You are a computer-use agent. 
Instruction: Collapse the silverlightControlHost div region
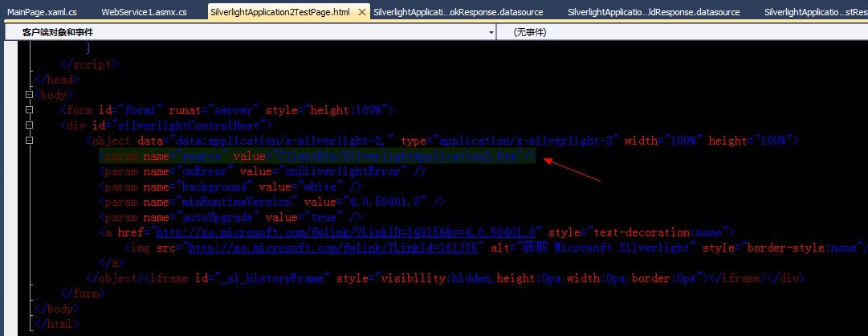point(29,125)
